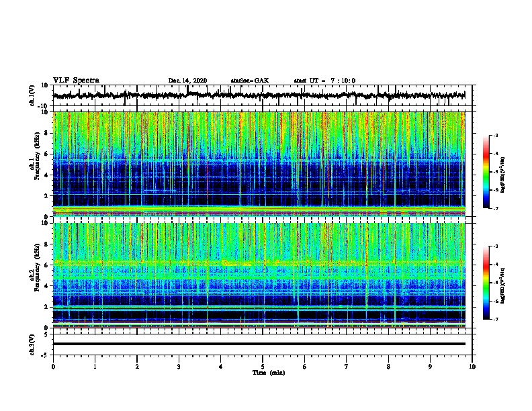Click the x-axis tick label "2"
The image size is (532, 411).
tap(137, 367)
